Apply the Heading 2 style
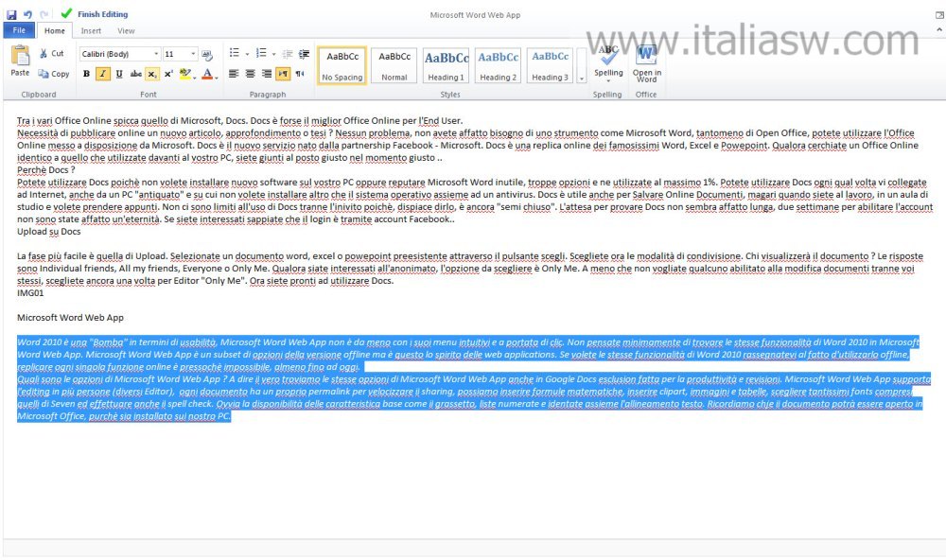This screenshot has height=560, width=946. [x=498, y=65]
